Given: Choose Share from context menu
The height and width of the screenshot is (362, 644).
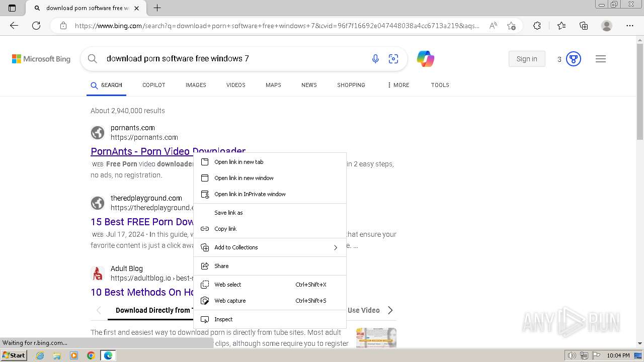Looking at the screenshot, I should click(x=270, y=266).
